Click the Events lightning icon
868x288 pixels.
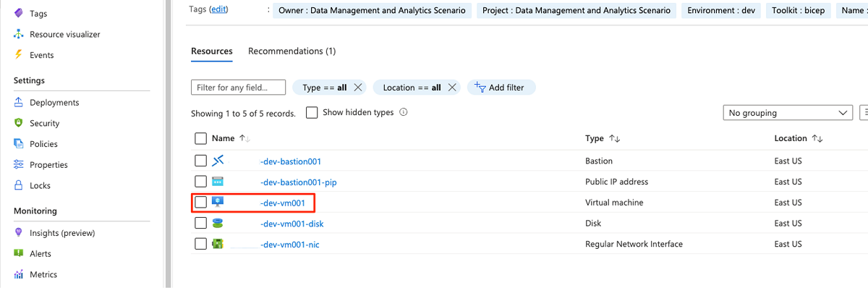click(19, 55)
